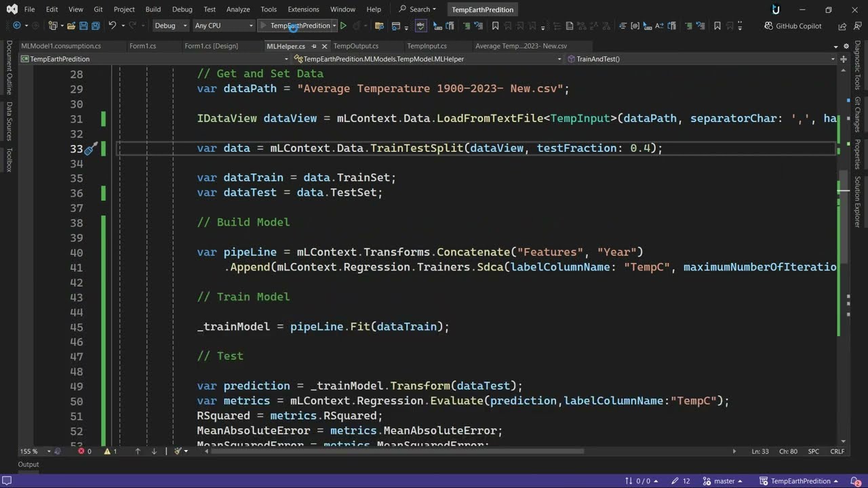Viewport: 868px width, 488px height.
Task: Switch to the TempOutput.cs tab
Action: tap(356, 46)
